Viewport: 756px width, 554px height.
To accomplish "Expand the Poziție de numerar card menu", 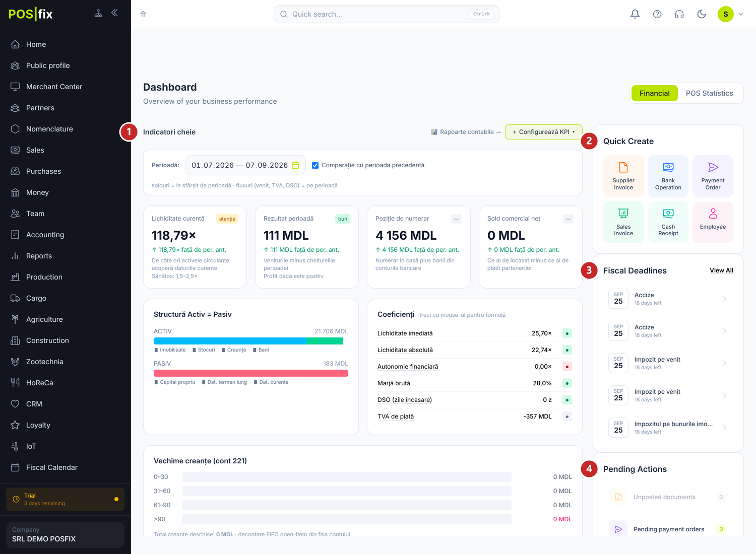I will tap(457, 219).
